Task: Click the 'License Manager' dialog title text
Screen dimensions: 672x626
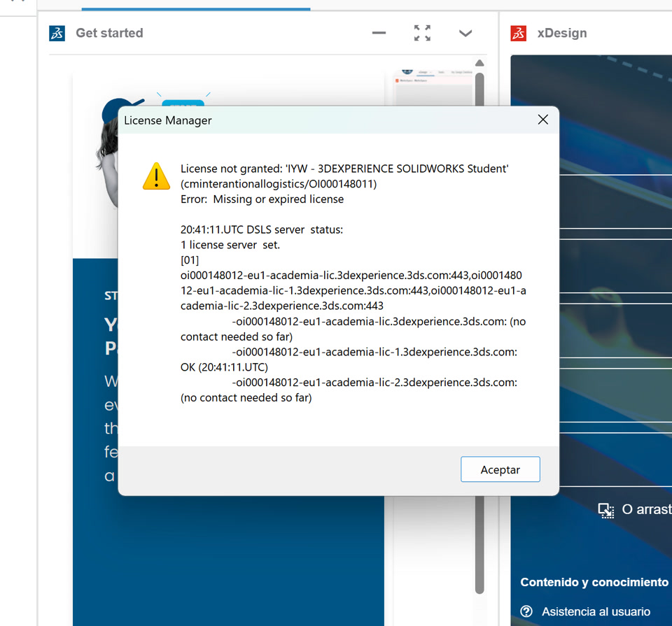Action: (167, 120)
